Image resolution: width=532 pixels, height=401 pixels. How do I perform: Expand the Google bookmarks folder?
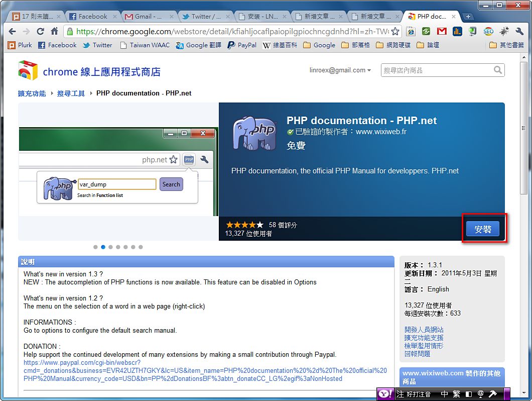pyautogui.click(x=319, y=45)
